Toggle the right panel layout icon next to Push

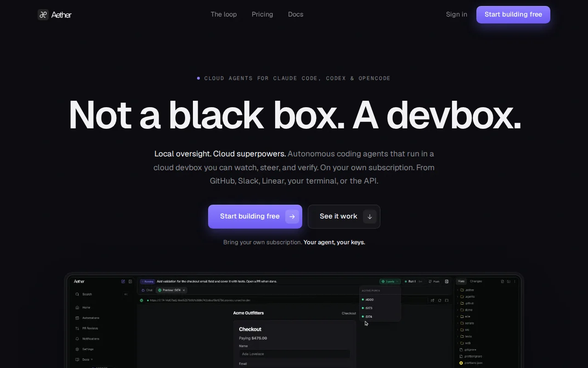coord(447,282)
